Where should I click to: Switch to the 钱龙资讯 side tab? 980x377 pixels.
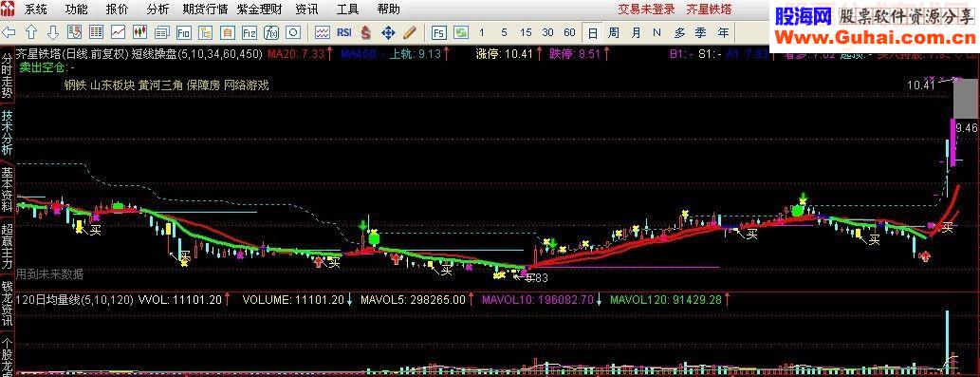[7, 304]
